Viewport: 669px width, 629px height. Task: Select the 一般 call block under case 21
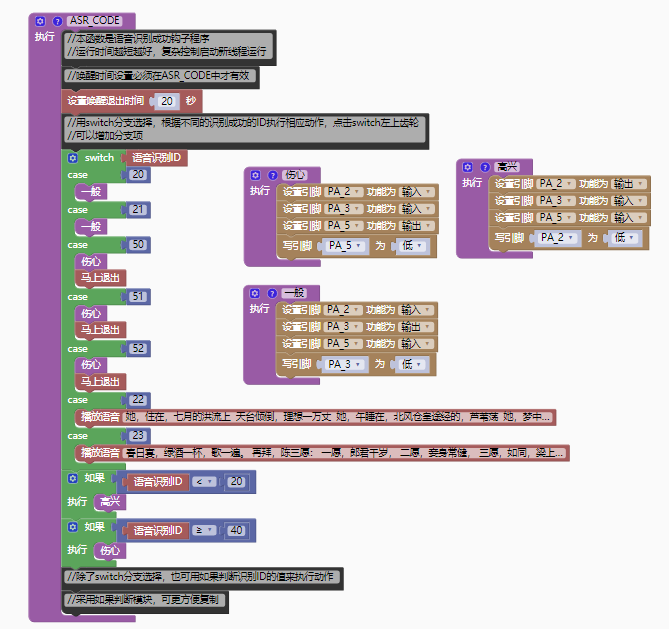pos(91,227)
